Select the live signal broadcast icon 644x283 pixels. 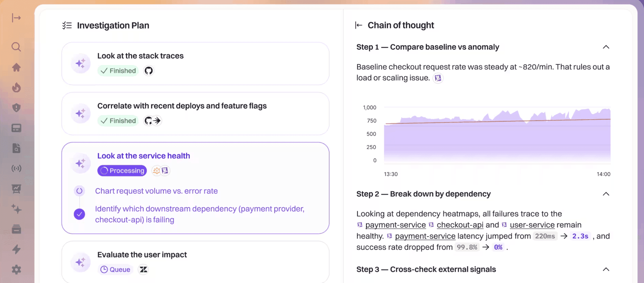click(16, 168)
